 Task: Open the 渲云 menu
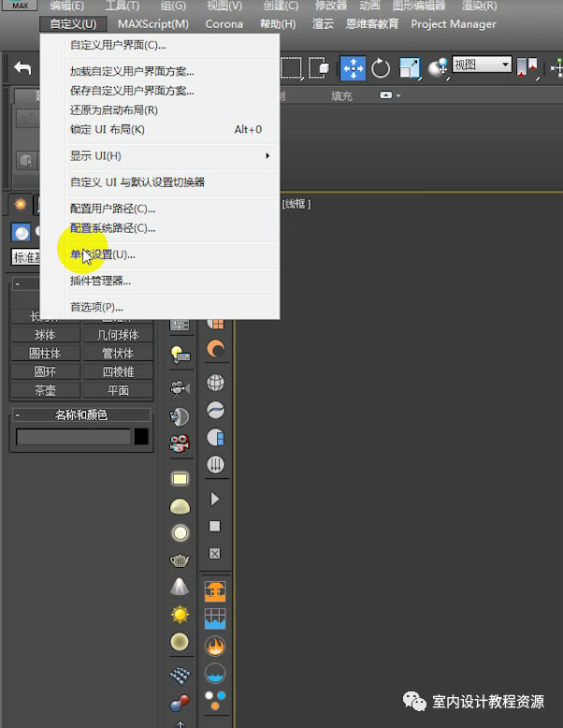323,24
